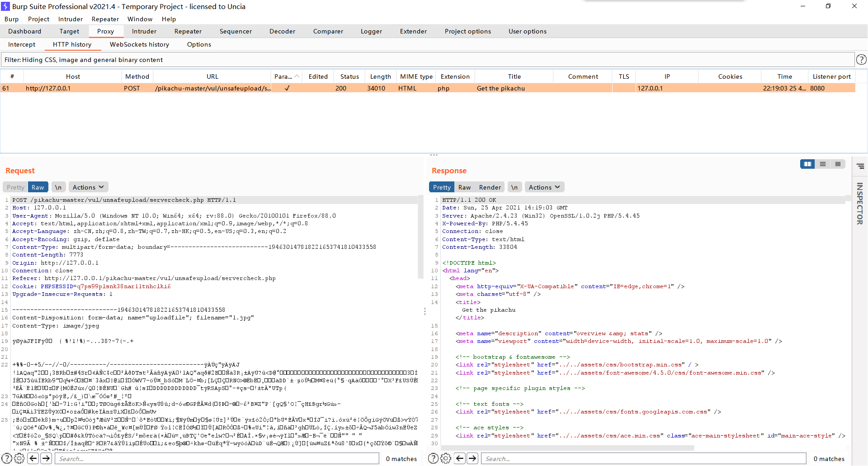Image resolution: width=868 pixels, height=466 pixels.
Task: Click the Response search next-match arrow
Action: 472,458
